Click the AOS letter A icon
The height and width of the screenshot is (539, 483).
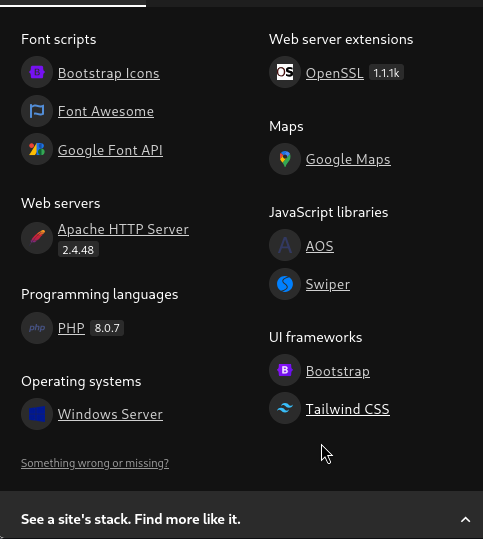coord(285,245)
